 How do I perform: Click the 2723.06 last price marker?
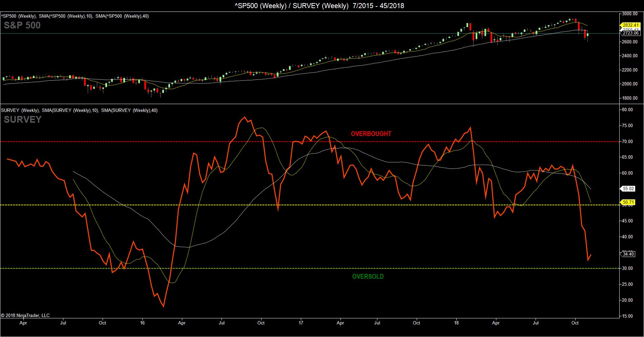coord(630,33)
